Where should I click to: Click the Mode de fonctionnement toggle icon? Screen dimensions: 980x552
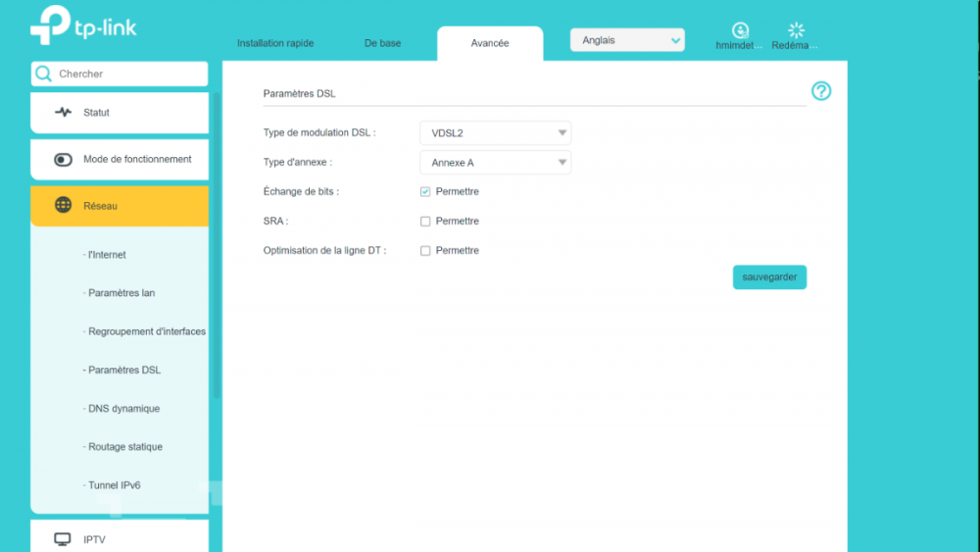(x=64, y=160)
